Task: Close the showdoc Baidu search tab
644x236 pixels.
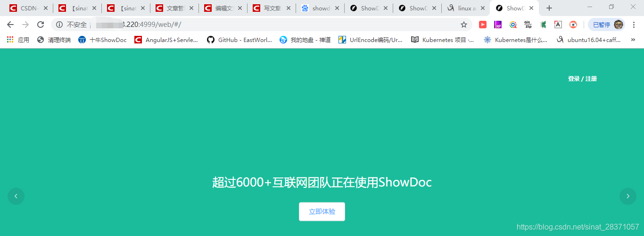Action: (x=337, y=8)
